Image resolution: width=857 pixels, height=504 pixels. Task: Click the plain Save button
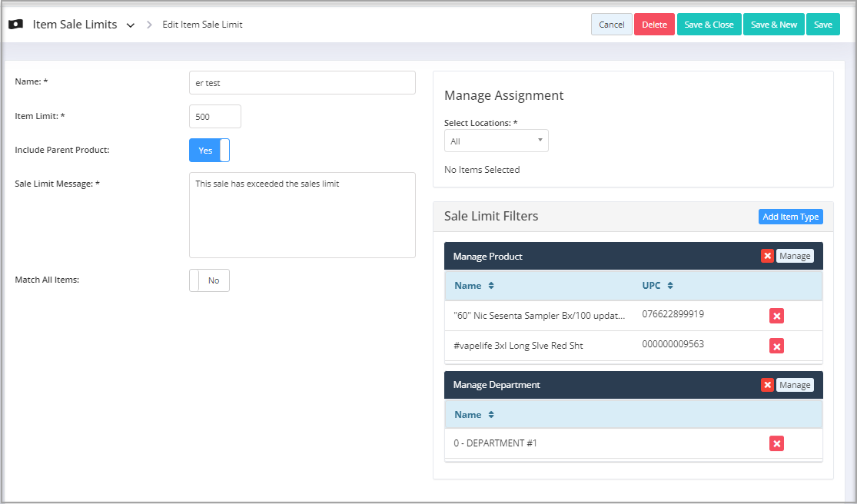[x=822, y=25]
